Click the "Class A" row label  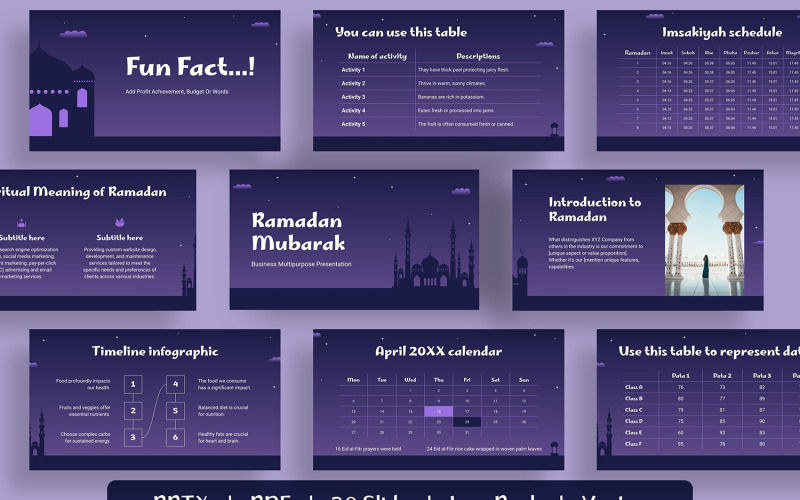click(634, 387)
